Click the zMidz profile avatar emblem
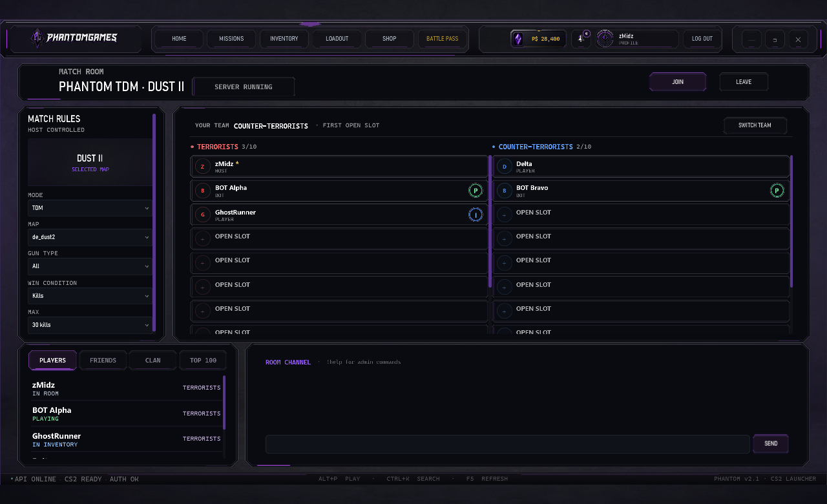Screen dimensions: 827x504 [x=605, y=39]
